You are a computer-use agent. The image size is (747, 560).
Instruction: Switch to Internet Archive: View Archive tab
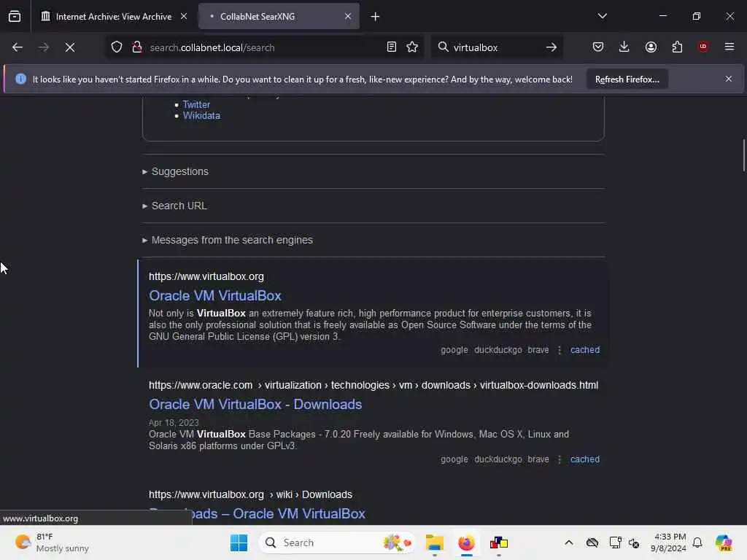(x=113, y=17)
